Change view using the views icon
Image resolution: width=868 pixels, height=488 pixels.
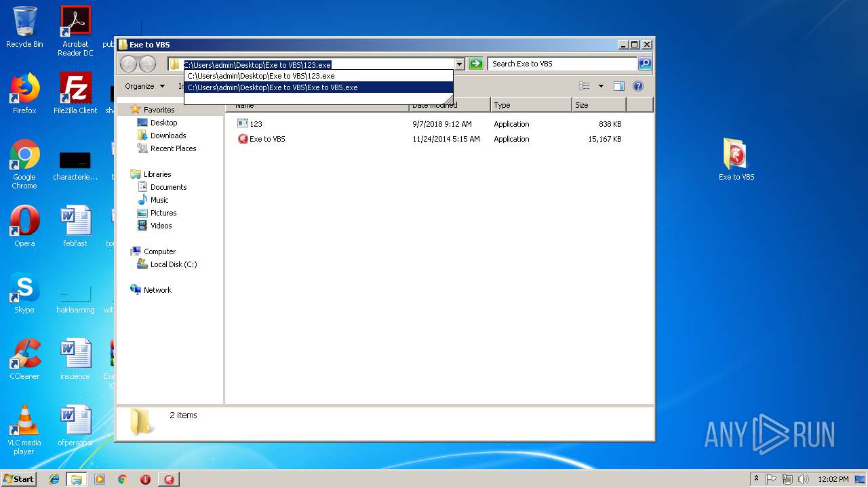point(584,86)
